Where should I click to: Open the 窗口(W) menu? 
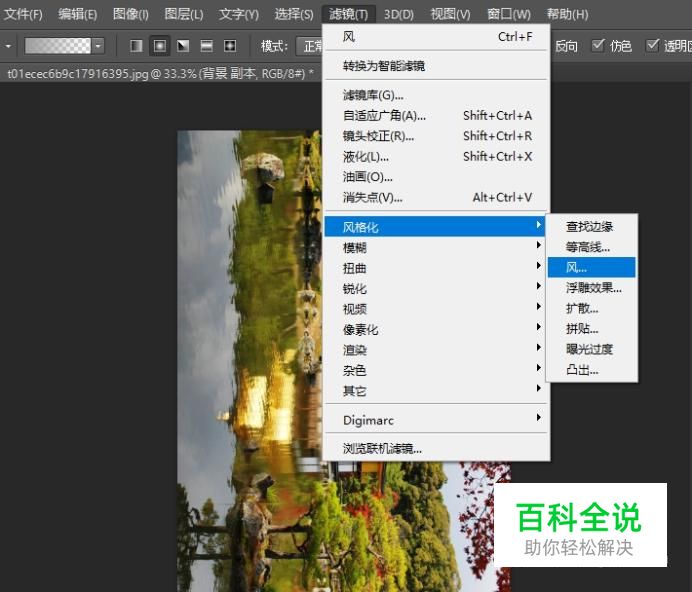509,14
